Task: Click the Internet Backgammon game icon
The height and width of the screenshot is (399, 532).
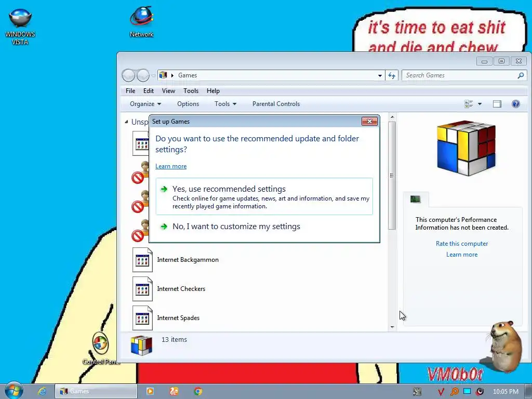Action: (x=142, y=260)
